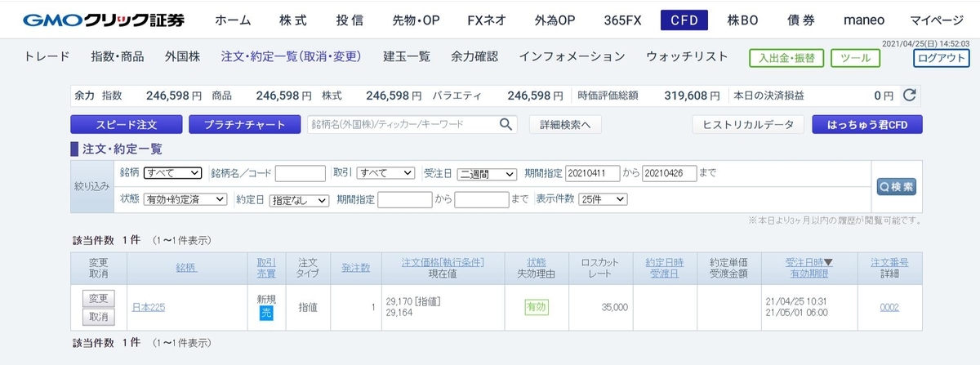Image resolution: width=980 pixels, height=365 pixels.
Task: Click the 銘柄名/コード input field
Action: 301,173
